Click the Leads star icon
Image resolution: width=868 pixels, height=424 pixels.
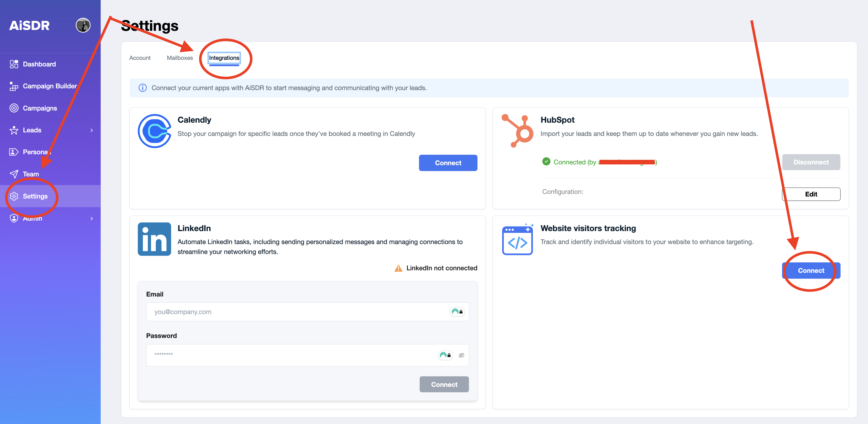click(14, 130)
